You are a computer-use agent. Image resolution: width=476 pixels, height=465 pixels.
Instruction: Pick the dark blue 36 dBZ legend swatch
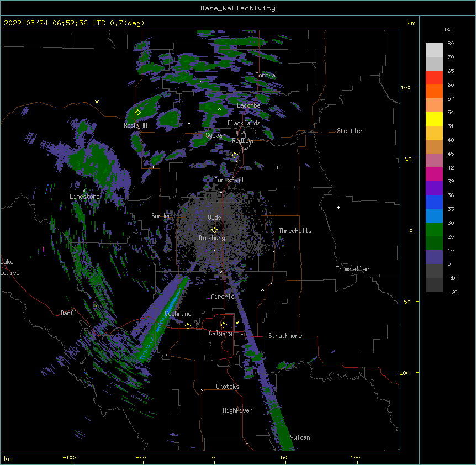pos(434,202)
